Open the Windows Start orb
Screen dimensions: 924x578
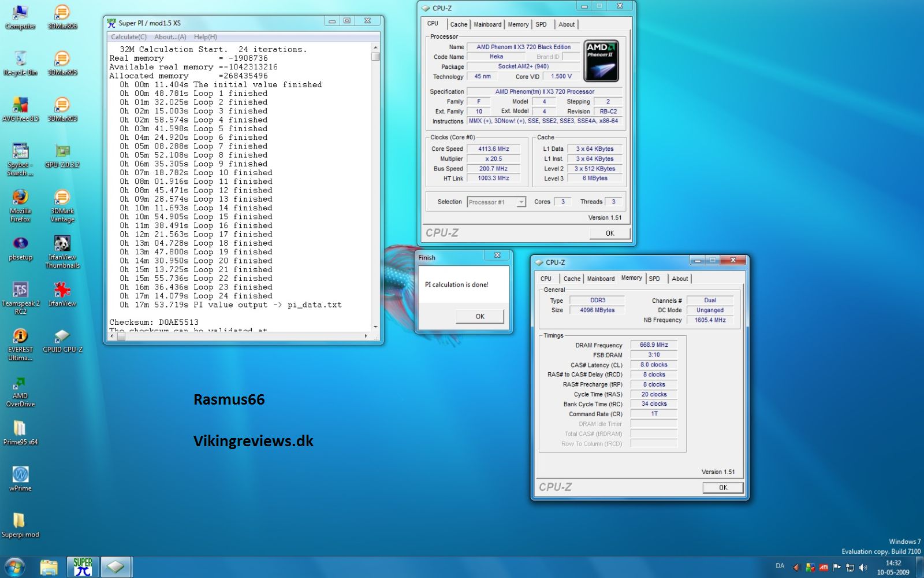point(14,567)
